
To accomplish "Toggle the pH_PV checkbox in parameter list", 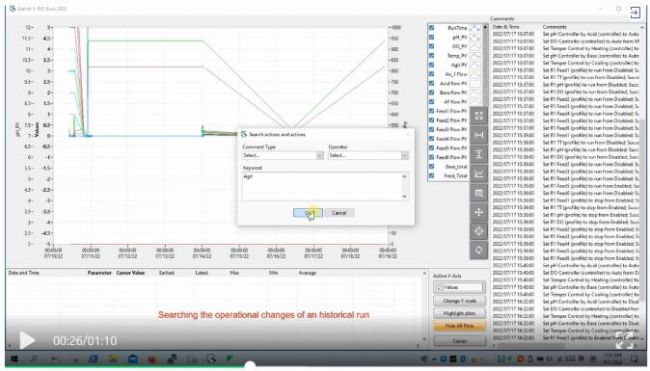I will 432,37.
